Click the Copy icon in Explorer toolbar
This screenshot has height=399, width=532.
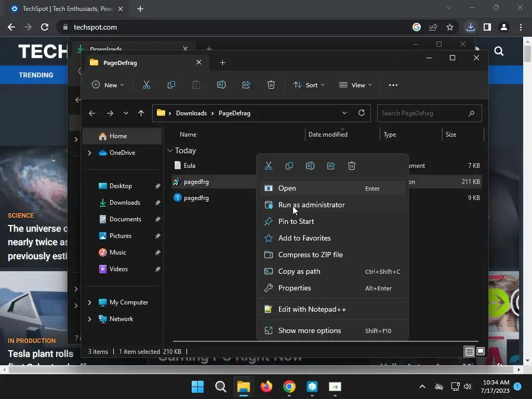(x=171, y=85)
